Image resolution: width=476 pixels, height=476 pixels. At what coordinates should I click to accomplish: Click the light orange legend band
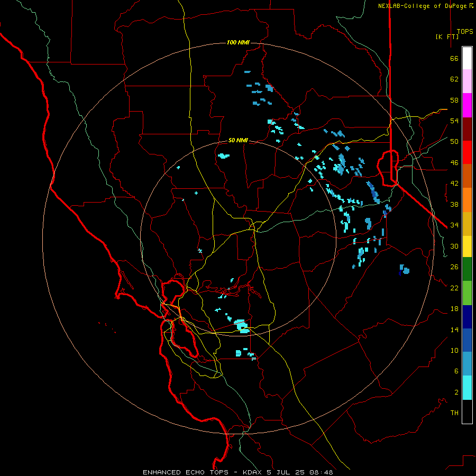[467, 200]
